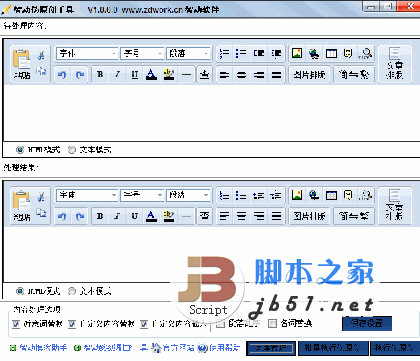The width and height of the screenshot is (420, 361).
Task: Open the first green 智动 link at bottom left
Action: click(39, 348)
